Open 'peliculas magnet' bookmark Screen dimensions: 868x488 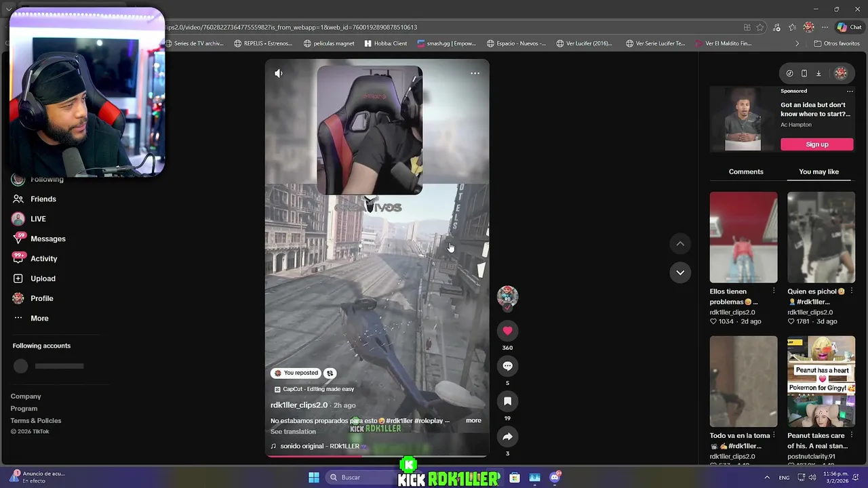coord(329,43)
